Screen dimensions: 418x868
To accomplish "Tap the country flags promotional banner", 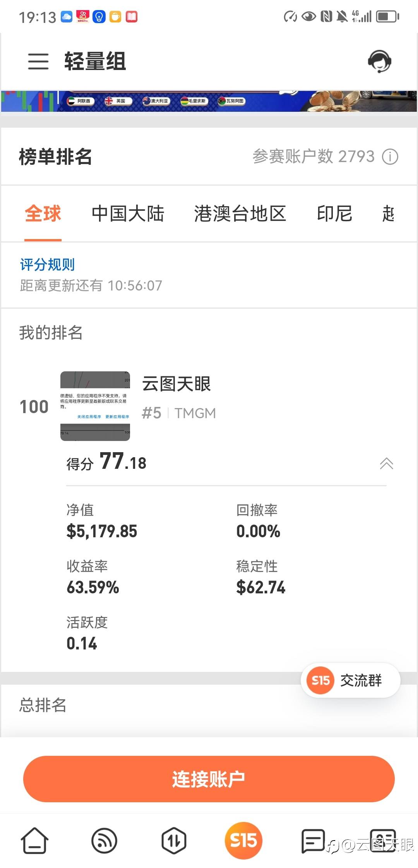I will [209, 101].
